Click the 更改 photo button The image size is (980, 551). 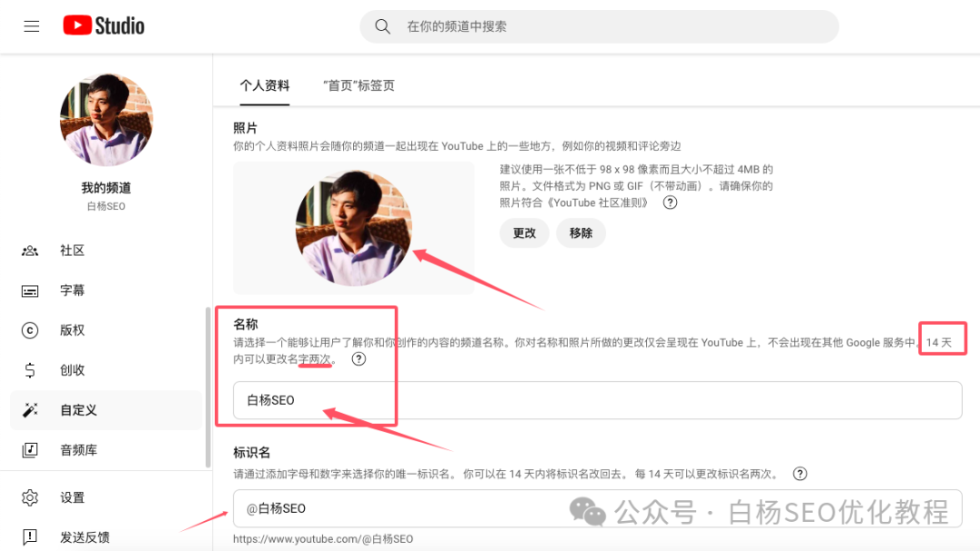tap(524, 233)
